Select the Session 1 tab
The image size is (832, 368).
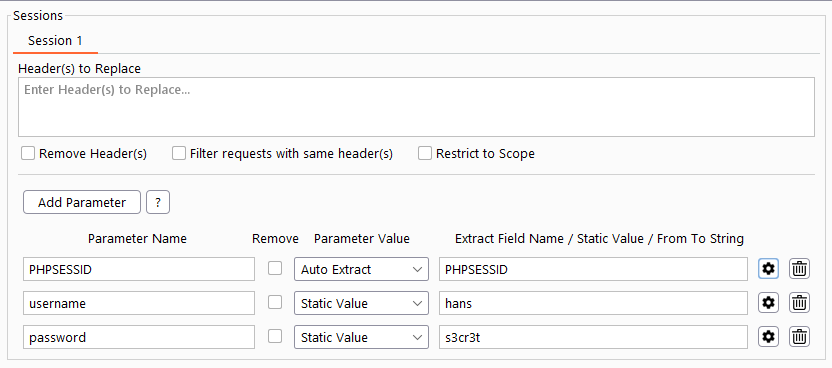click(55, 41)
